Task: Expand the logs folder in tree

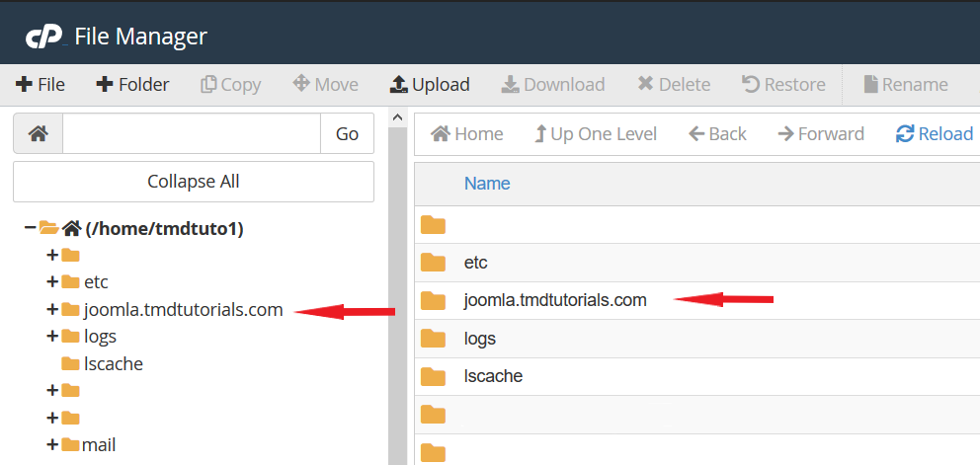Action: tap(52, 337)
